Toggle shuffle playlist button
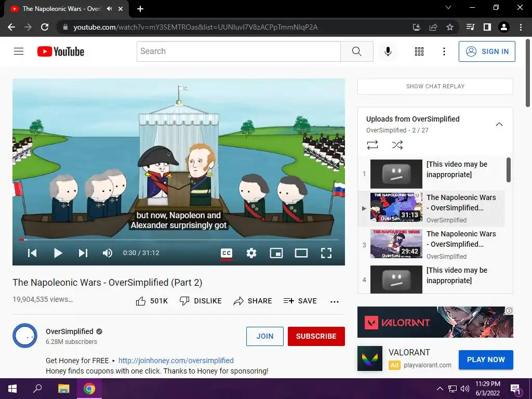Screen dimensions: 532x399 [397, 145]
